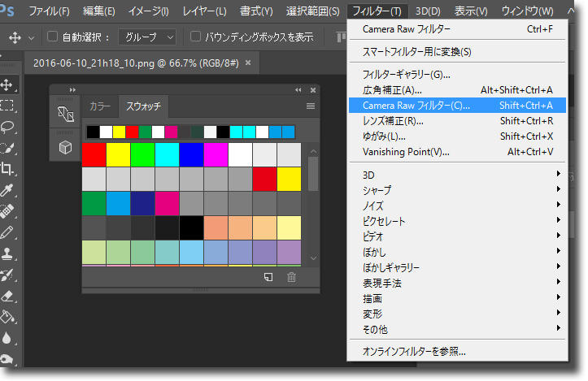Viewport: 588px width, 381px height.
Task: Expand the ノイズ submenu
Action: pyautogui.click(x=457, y=206)
